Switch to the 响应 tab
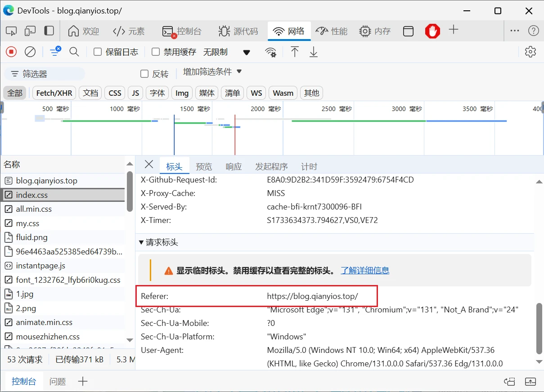 click(234, 166)
